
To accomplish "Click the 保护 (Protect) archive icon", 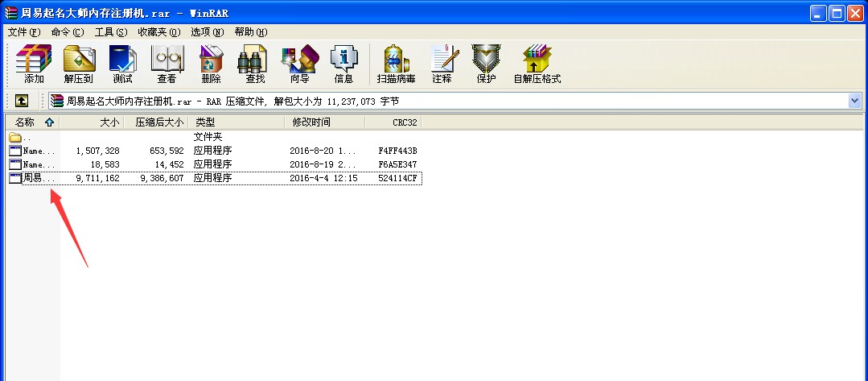I will coord(486,64).
